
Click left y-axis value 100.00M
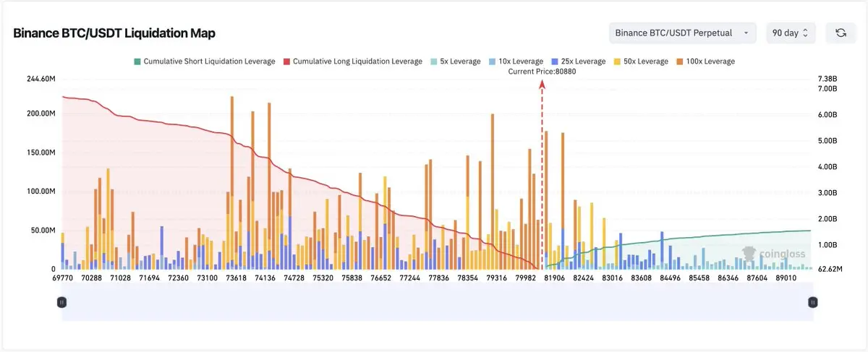pyautogui.click(x=41, y=192)
